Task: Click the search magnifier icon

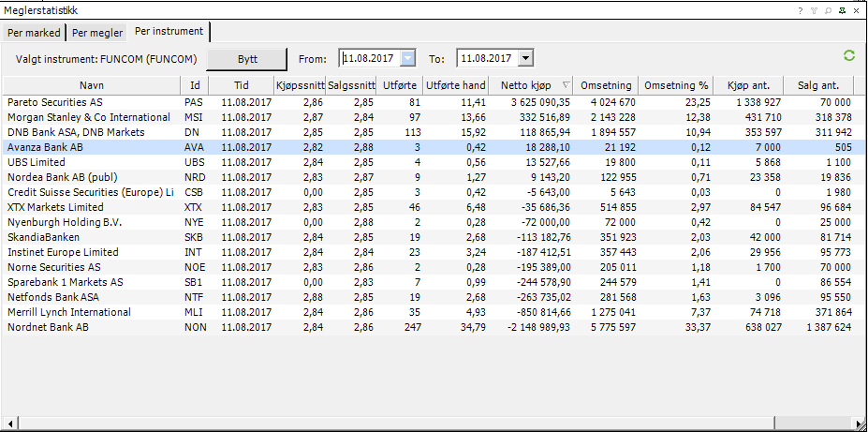Action: pyautogui.click(x=828, y=10)
